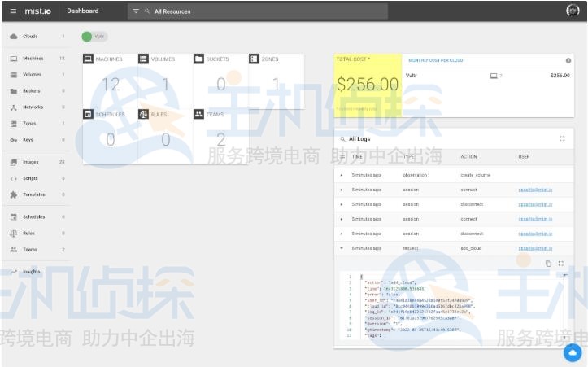Open Buckets in the sidebar
The height and width of the screenshot is (367, 588).
click(x=37, y=91)
